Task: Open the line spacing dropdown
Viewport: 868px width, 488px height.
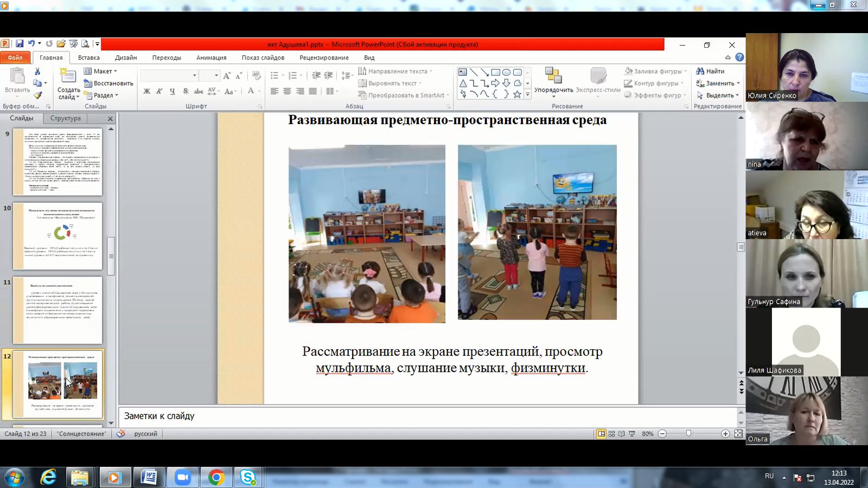Action: tap(347, 75)
